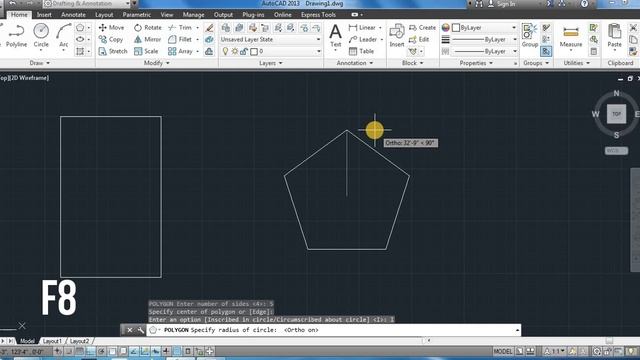Close the command line window
The width and height of the screenshot is (640, 360).
click(129, 330)
